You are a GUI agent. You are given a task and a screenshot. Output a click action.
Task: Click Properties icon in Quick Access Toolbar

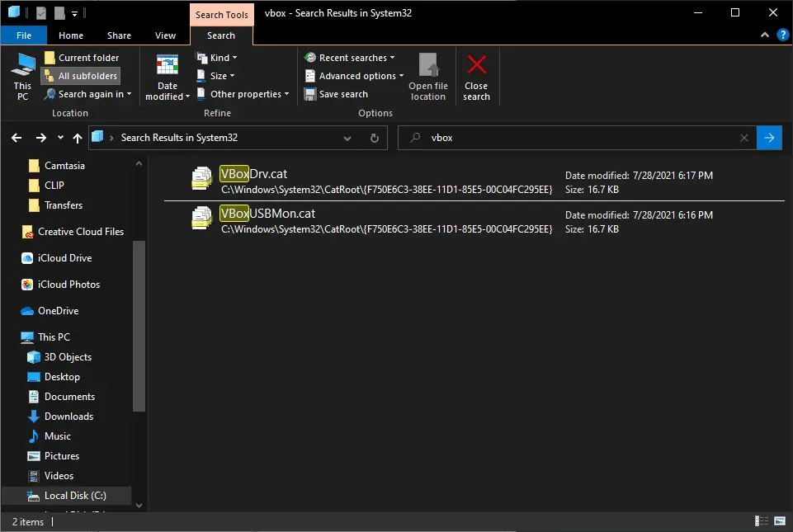click(x=41, y=13)
